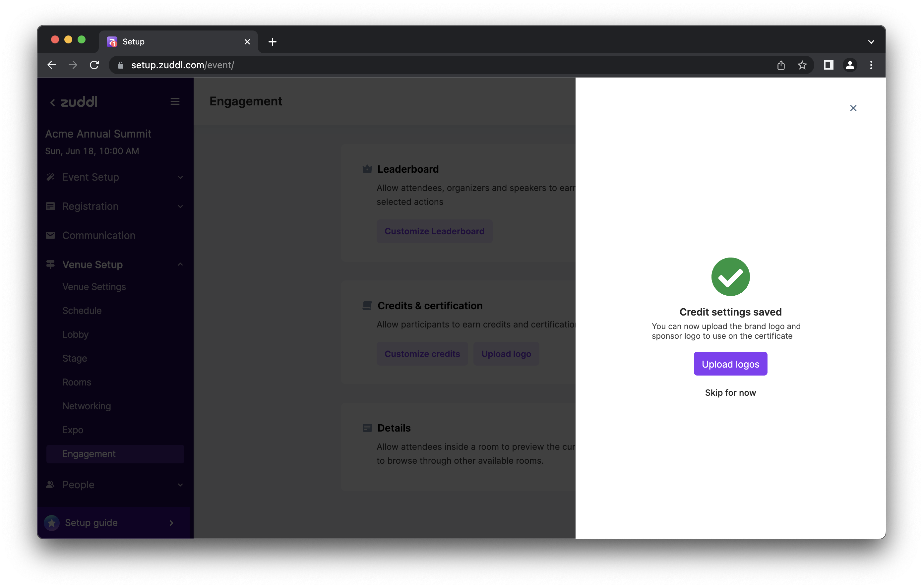Click the zuddl logo
The width and height of the screenshot is (923, 588).
[78, 101]
